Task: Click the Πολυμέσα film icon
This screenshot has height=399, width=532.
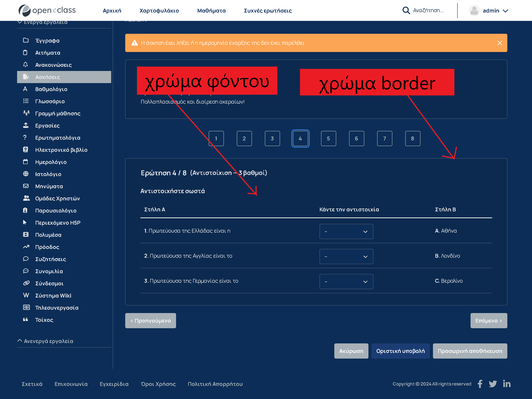Action: coord(26,235)
